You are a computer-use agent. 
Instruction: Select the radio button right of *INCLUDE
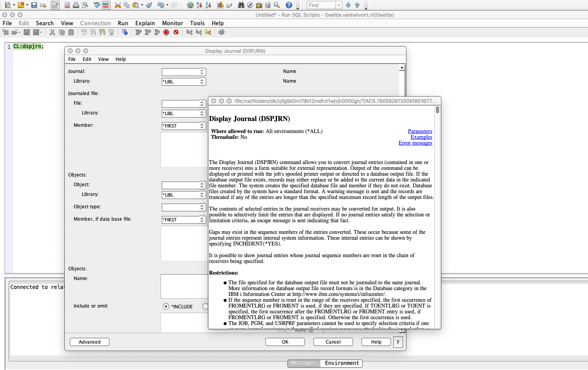pyautogui.click(x=205, y=306)
